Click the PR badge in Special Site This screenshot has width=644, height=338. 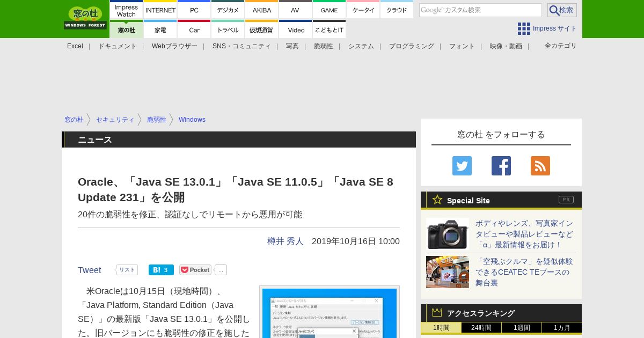click(566, 200)
